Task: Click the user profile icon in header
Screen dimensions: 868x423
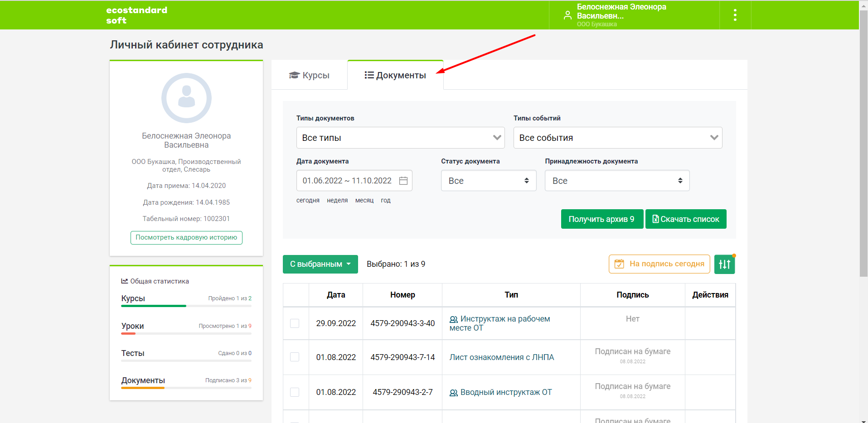Action: pos(567,15)
